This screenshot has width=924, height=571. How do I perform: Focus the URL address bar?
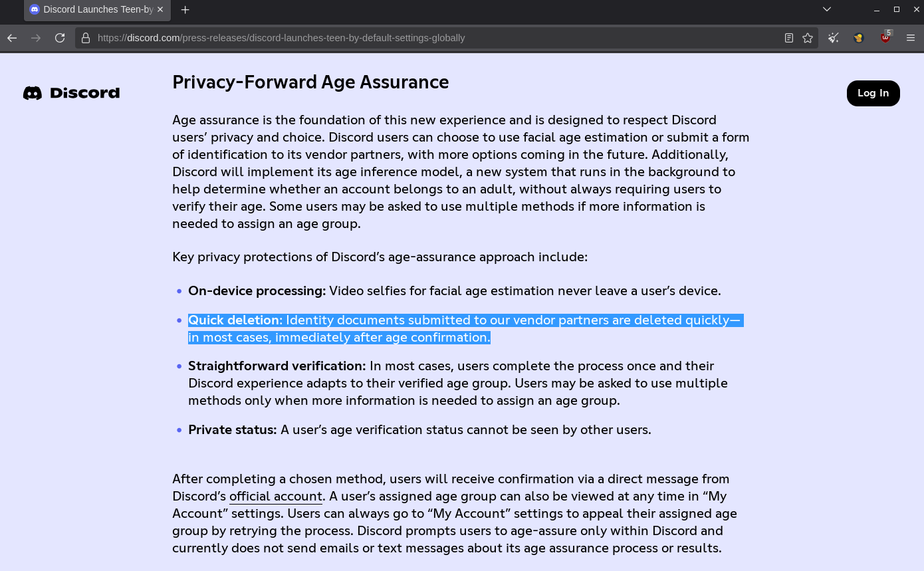tap(432, 38)
